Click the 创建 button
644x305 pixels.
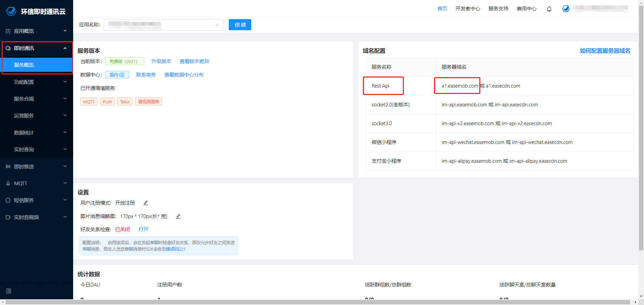pos(240,25)
